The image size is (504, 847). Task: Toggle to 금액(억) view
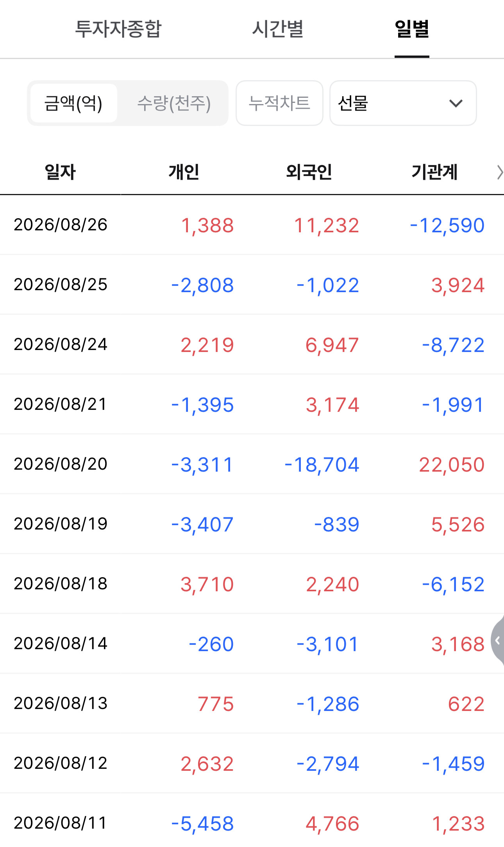click(73, 103)
